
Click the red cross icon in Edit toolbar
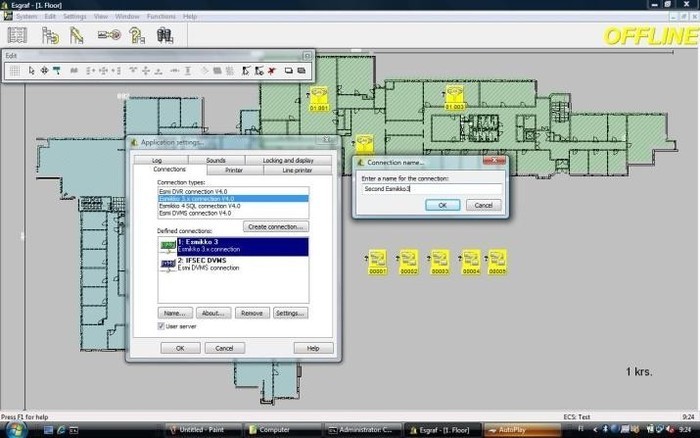271,71
